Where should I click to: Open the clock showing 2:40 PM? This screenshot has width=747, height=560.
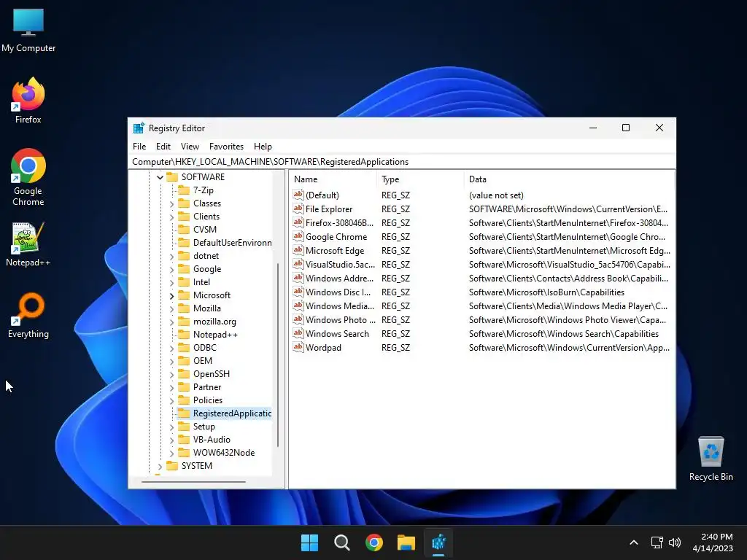(x=713, y=542)
